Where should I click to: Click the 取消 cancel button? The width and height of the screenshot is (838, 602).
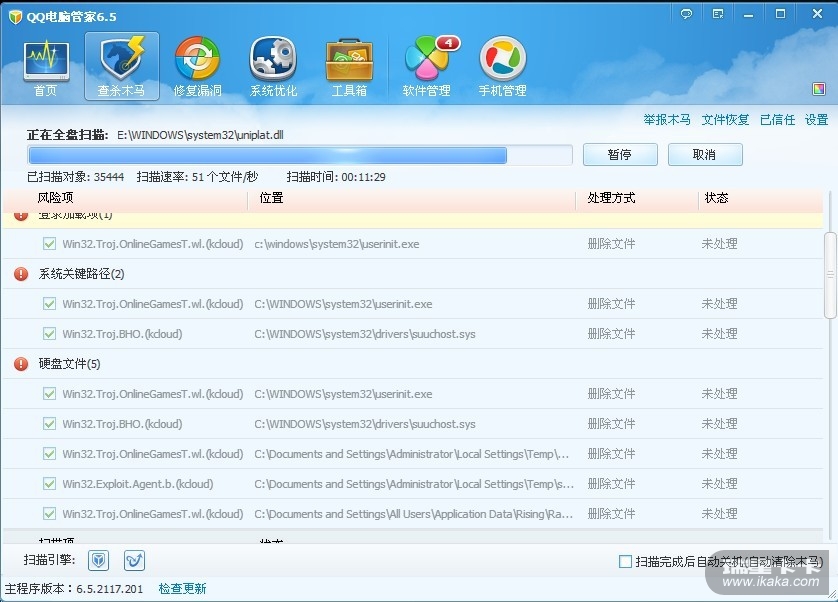tap(705, 155)
